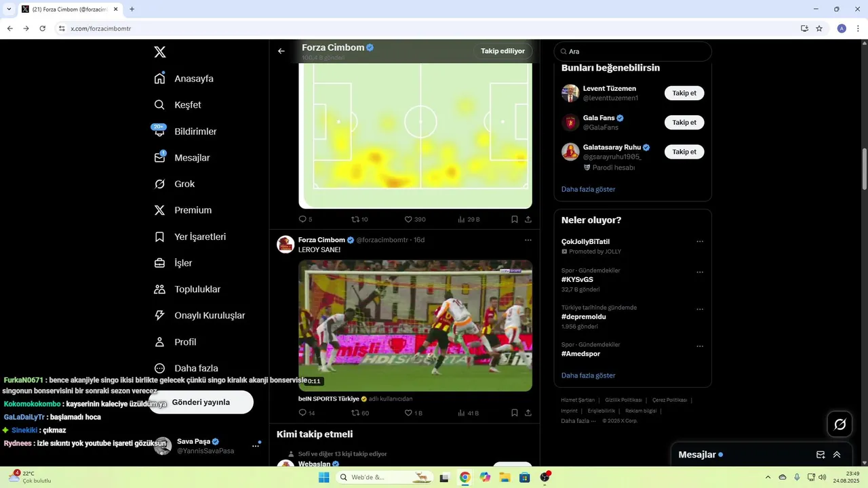Viewport: 868px width, 488px height.
Task: Open floating Grok button
Action: coord(840,424)
